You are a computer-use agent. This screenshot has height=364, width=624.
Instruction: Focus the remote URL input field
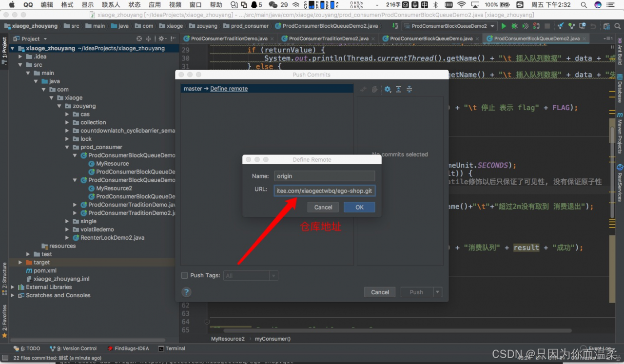(324, 191)
